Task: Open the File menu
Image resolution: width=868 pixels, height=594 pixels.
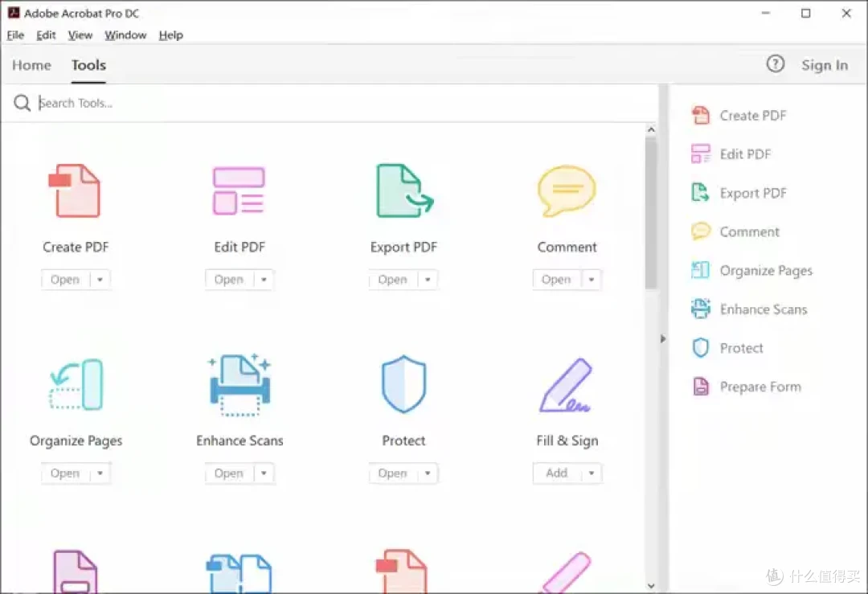Action: coord(15,35)
